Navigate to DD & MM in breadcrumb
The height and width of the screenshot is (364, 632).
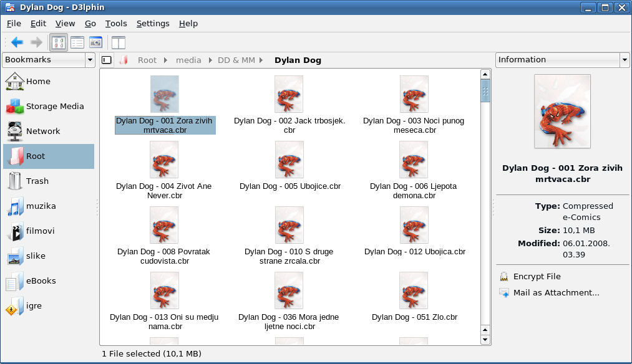pyautogui.click(x=236, y=60)
